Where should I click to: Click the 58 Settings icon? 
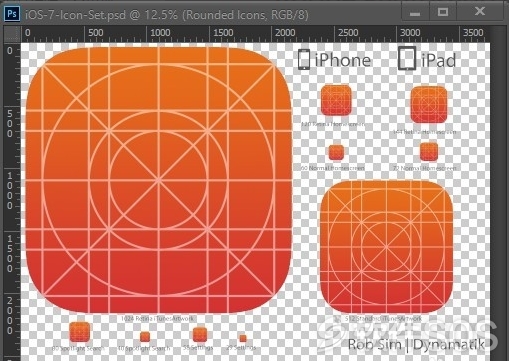coord(200,334)
